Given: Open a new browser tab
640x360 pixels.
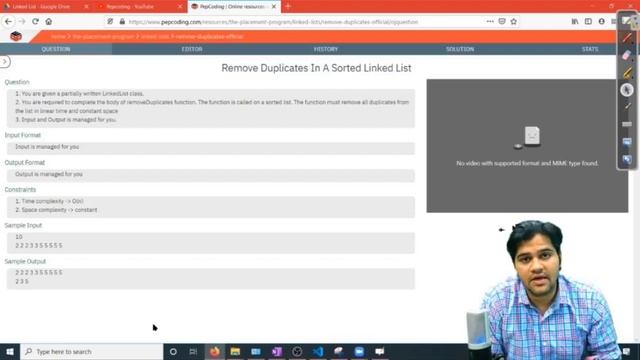Looking at the screenshot, I should point(288,7).
